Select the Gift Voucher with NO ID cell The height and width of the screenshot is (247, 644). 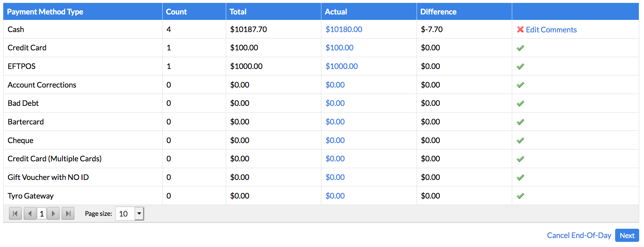(x=83, y=177)
